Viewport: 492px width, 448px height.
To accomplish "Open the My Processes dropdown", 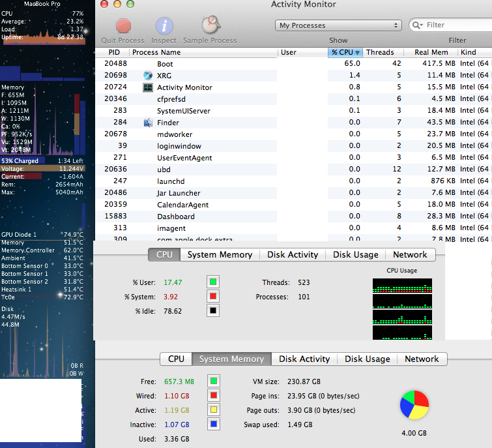I will [338, 25].
